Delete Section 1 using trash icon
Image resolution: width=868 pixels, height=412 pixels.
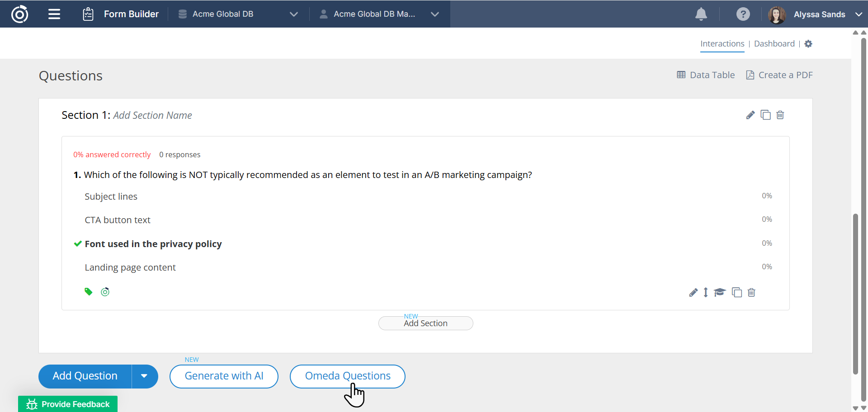coord(780,115)
